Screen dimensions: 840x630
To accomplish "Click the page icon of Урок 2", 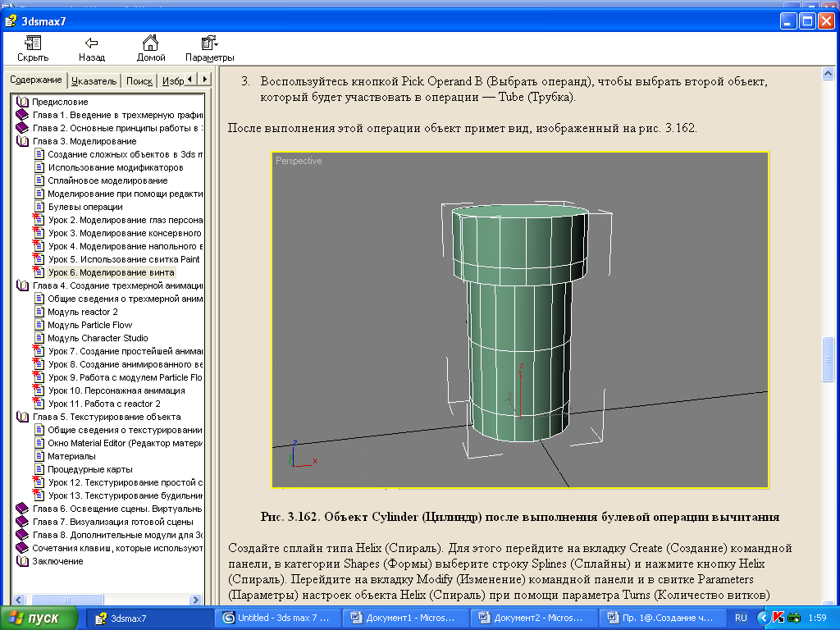I will coord(39,220).
